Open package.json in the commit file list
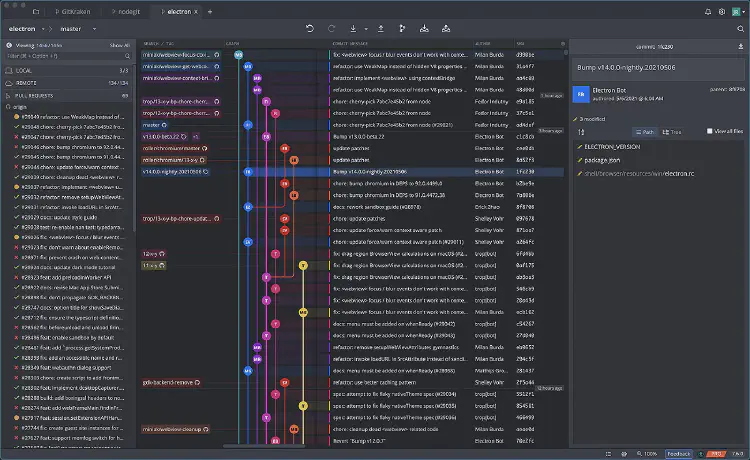The image size is (750, 460). point(603,159)
